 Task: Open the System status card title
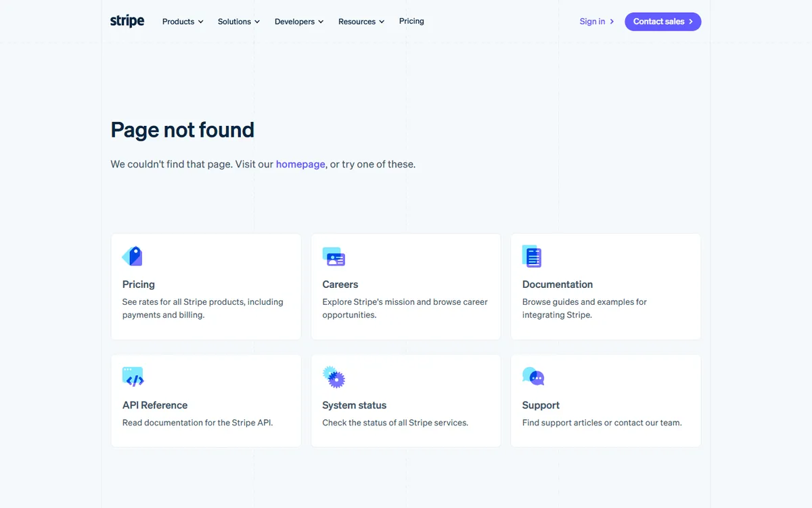355,405
